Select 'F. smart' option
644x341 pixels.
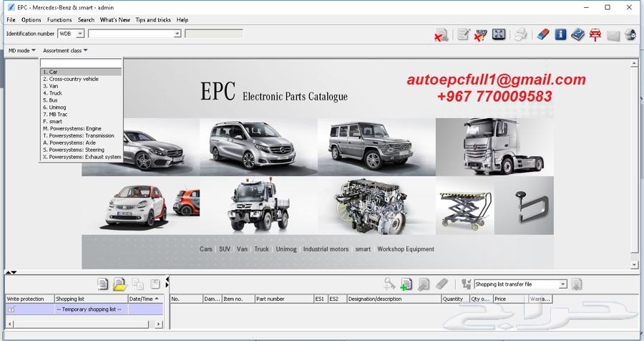click(81, 122)
